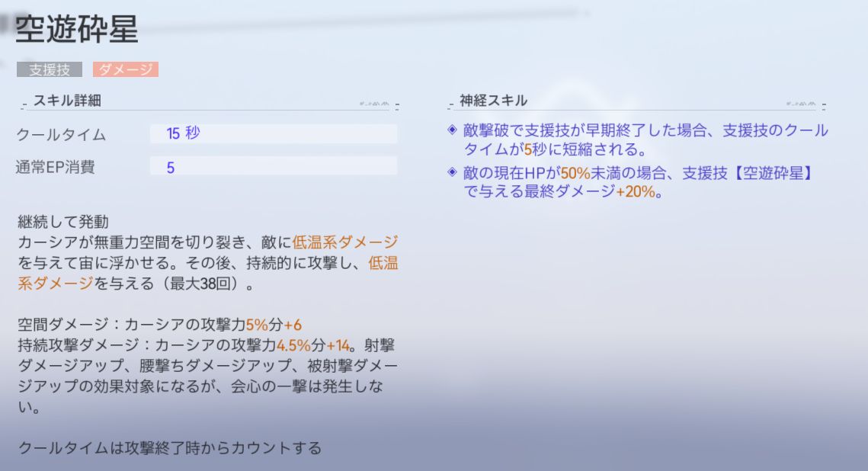
Task: Click the 通常EP消費 value field showing 5
Action: [x=274, y=167]
